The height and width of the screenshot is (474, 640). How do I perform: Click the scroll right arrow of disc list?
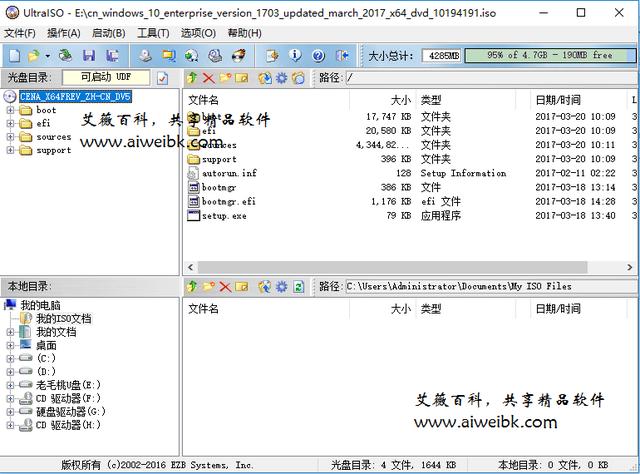click(629, 267)
